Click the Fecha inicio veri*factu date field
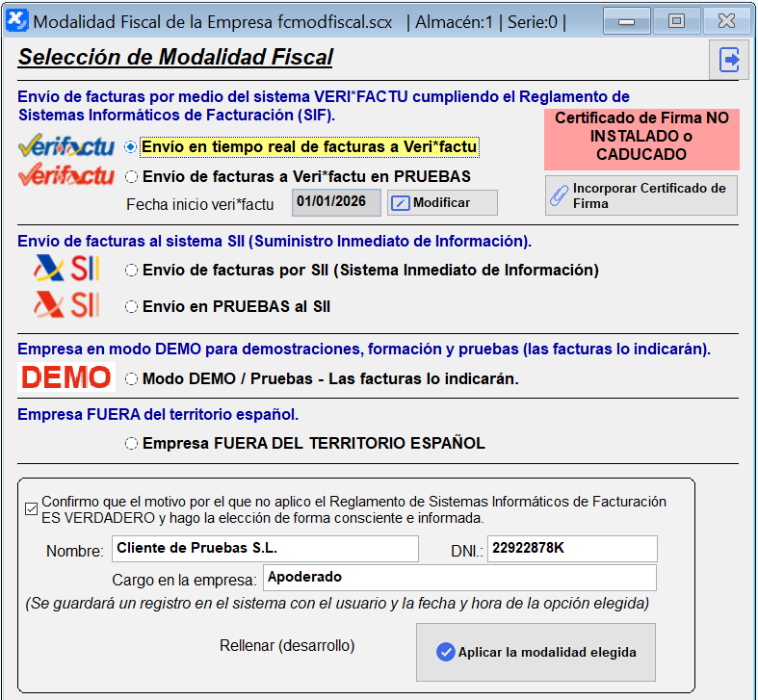 tap(336, 202)
